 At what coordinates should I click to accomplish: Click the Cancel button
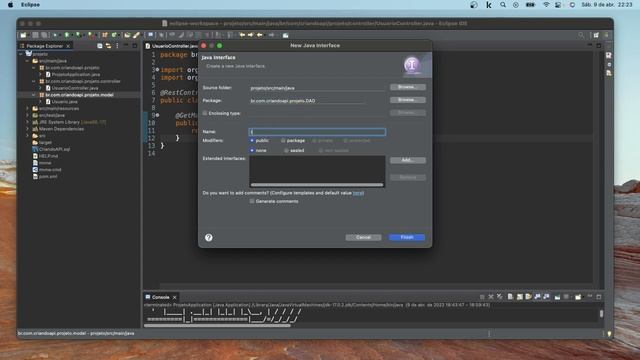363,238
